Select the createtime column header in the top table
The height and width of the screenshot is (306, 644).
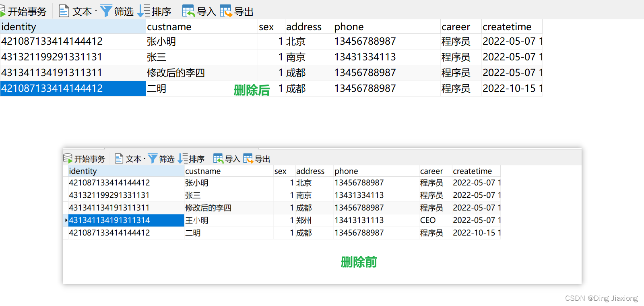(512, 27)
